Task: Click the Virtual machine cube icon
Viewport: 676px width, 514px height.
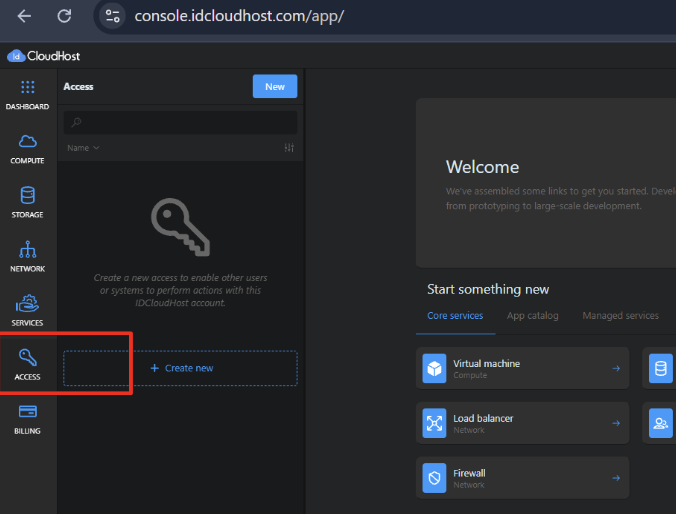Action: click(434, 368)
